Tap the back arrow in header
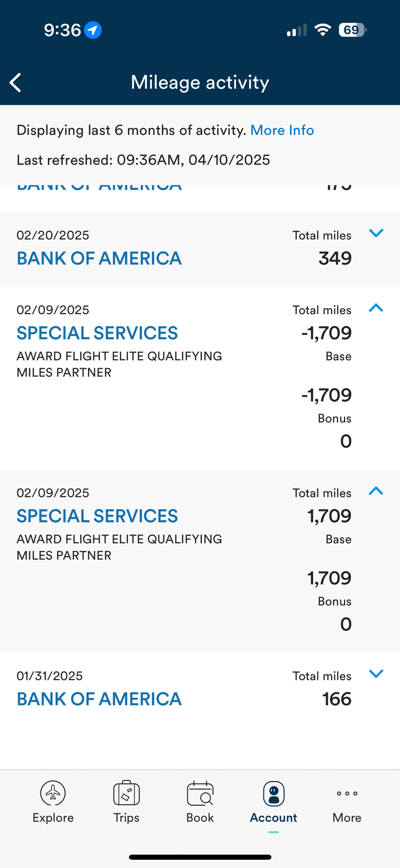The image size is (400, 868). pyautogui.click(x=16, y=83)
